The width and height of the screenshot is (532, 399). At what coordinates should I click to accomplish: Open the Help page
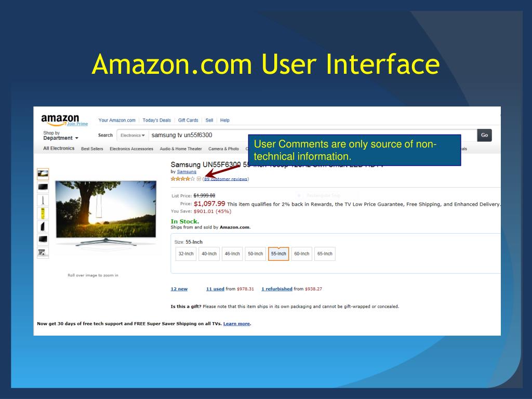[x=224, y=120]
